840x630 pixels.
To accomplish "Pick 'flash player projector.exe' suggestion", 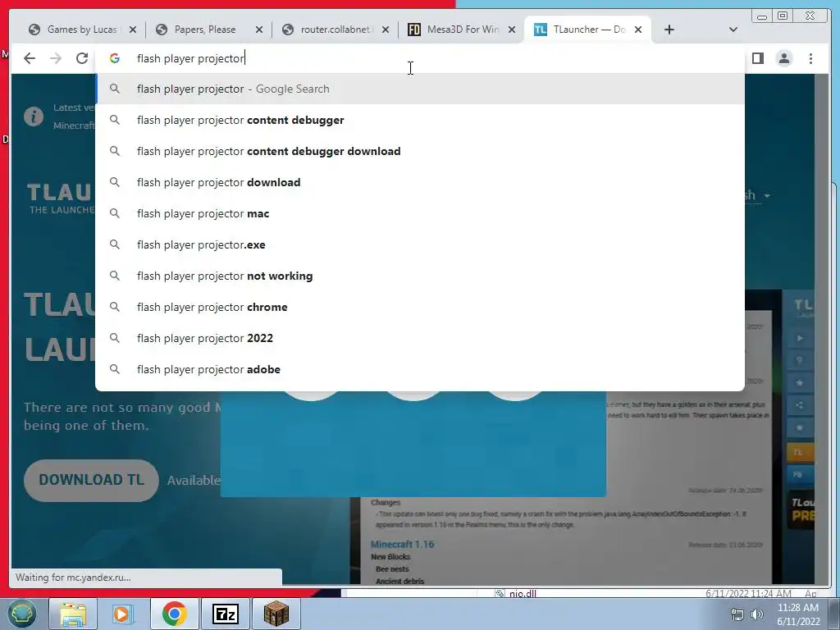I will [x=420, y=244].
